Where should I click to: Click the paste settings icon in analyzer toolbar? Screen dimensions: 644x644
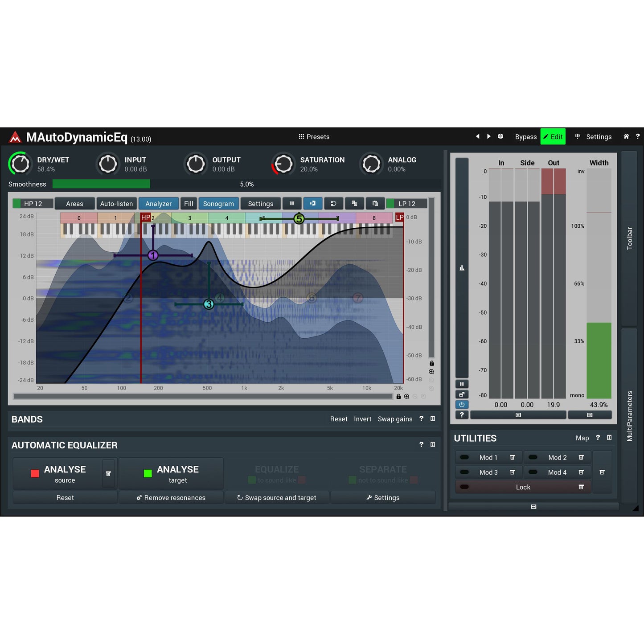(x=375, y=203)
